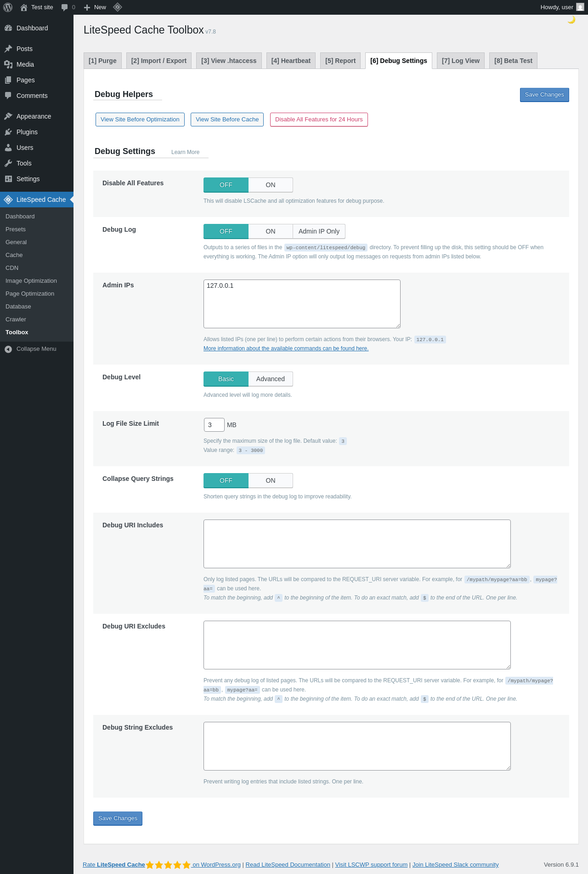This screenshot has width=588, height=874.
Task: Click the user avatar icon
Action: pos(580,7)
